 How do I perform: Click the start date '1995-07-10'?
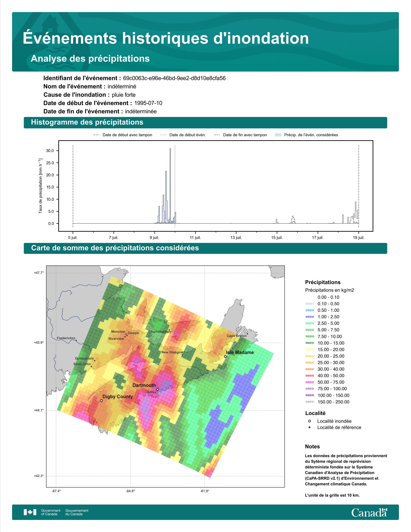148,103
